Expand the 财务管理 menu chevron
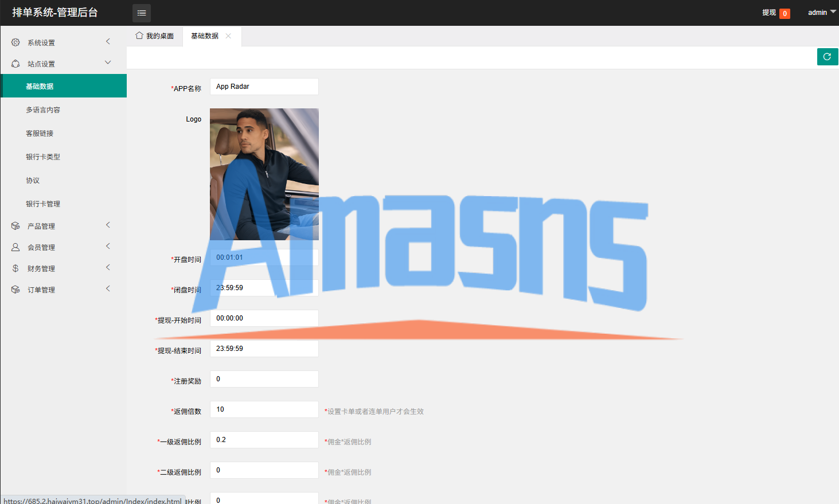This screenshot has width=839, height=504. (x=108, y=267)
